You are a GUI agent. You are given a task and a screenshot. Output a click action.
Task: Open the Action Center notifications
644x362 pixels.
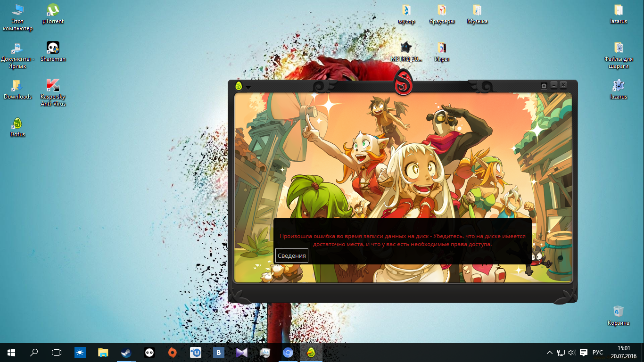[x=584, y=353]
